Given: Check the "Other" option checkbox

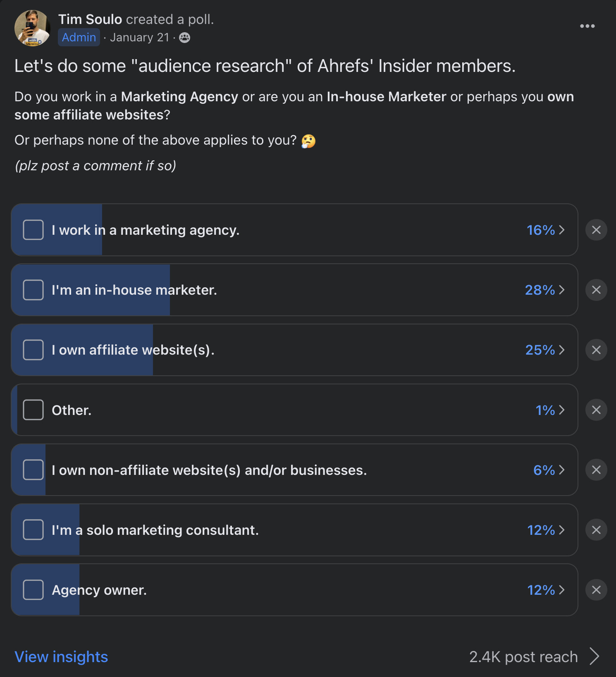Looking at the screenshot, I should coord(33,410).
